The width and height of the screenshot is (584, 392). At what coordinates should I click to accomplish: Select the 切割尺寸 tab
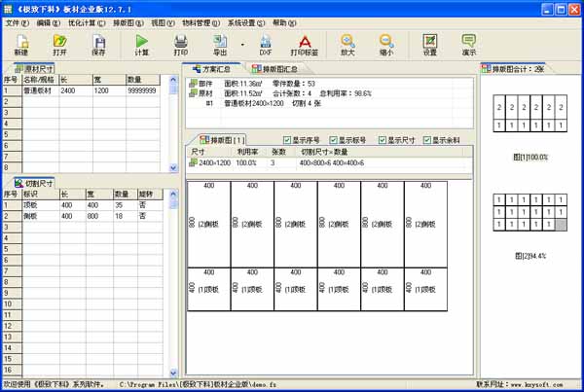pos(34,183)
